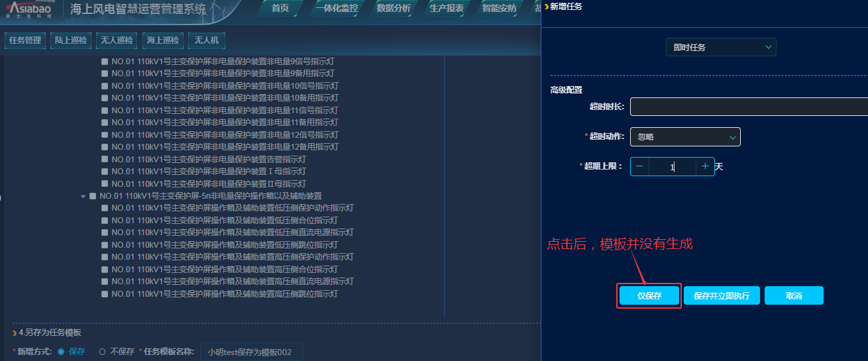This screenshot has height=361, width=868.
Task: Choose the 不保存 radio option
Action: pos(102,352)
